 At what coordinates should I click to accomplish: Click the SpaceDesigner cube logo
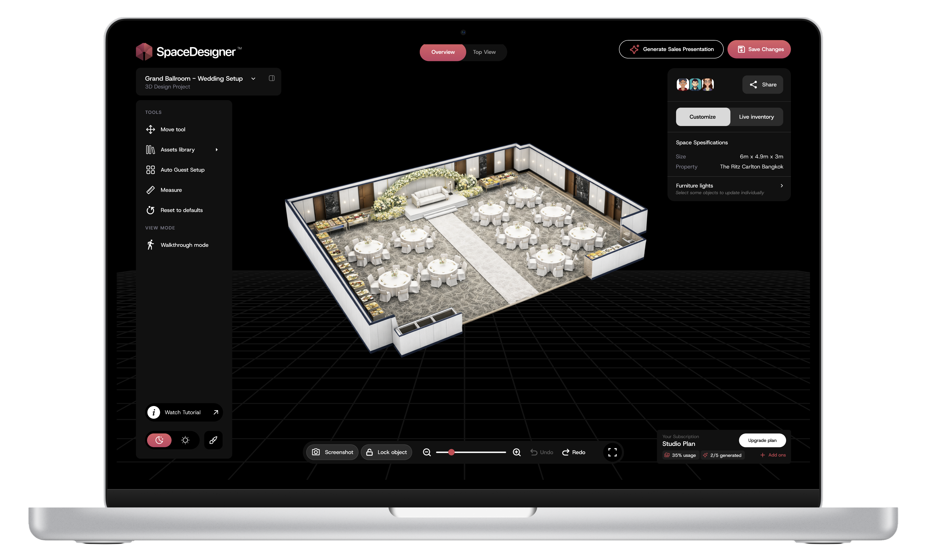(144, 51)
